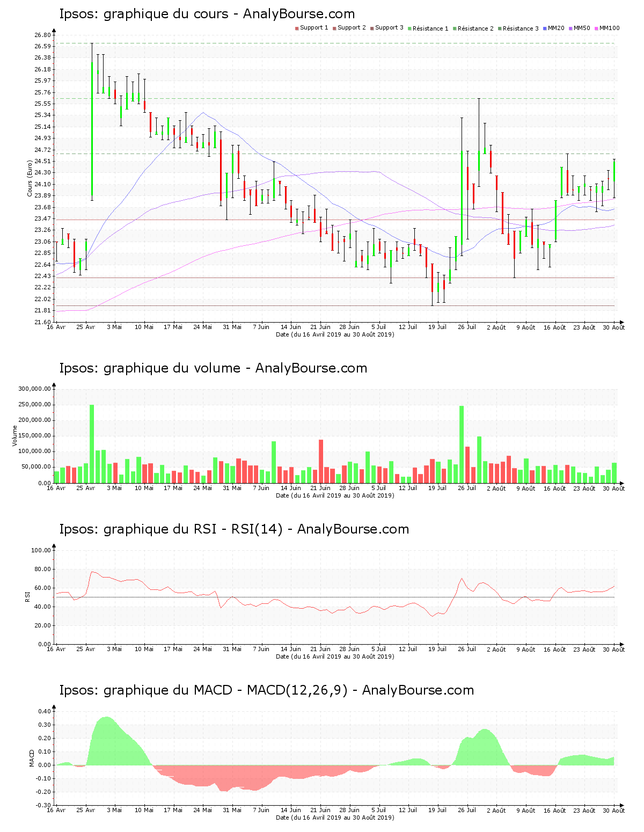Click the 26.18 price axis value
This screenshot has height=832, width=644.
coord(42,69)
